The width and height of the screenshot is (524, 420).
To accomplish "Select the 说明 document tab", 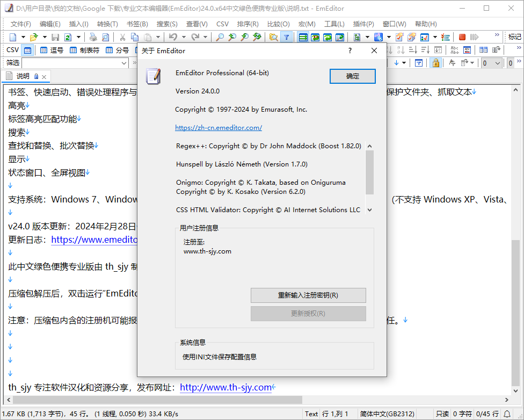I will point(23,76).
